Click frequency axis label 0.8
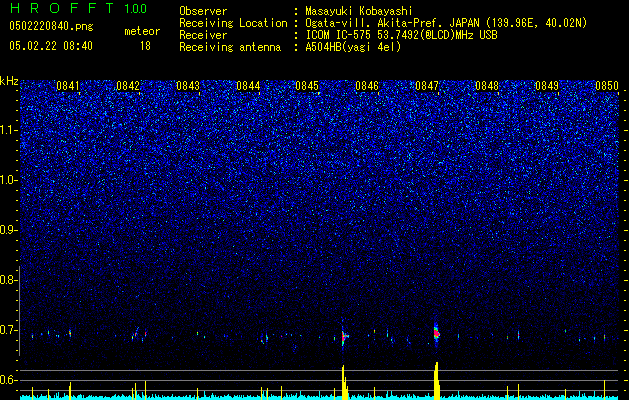 pos(9,280)
